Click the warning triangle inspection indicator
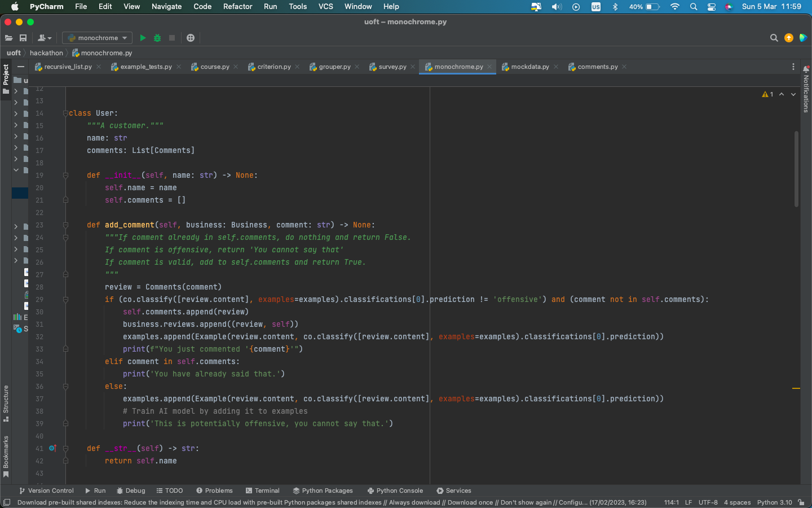812x508 pixels. coord(765,94)
